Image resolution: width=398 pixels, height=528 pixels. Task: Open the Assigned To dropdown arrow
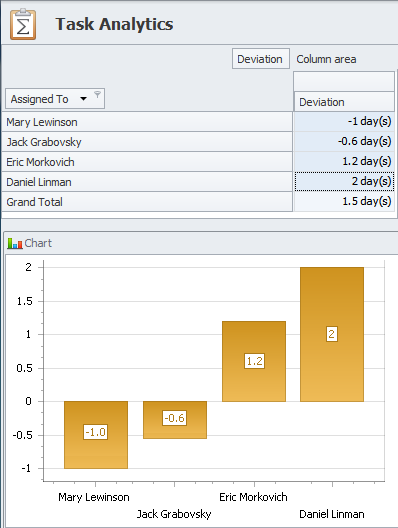(83, 99)
